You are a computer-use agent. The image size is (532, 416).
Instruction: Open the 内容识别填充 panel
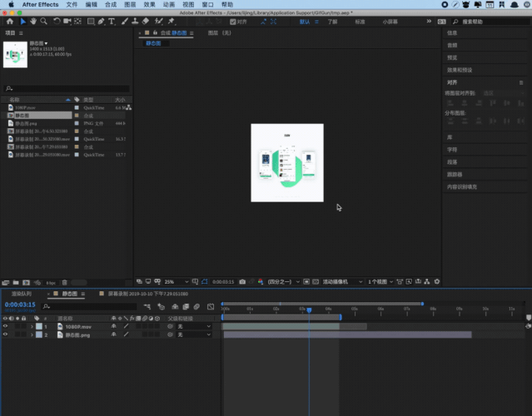tap(462, 186)
